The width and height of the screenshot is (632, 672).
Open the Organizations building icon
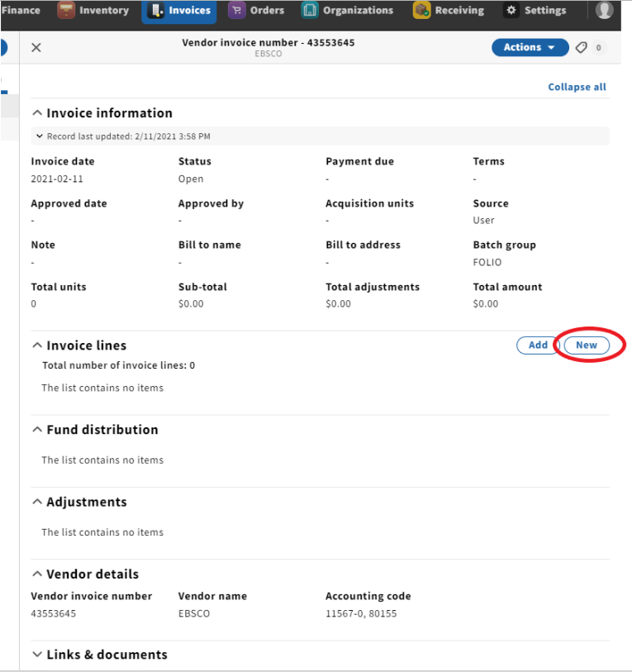(x=309, y=10)
